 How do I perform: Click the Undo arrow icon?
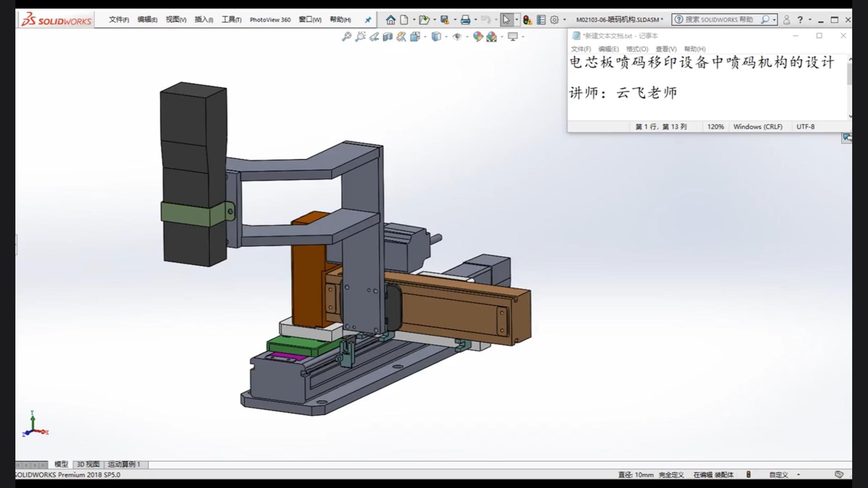coord(486,19)
